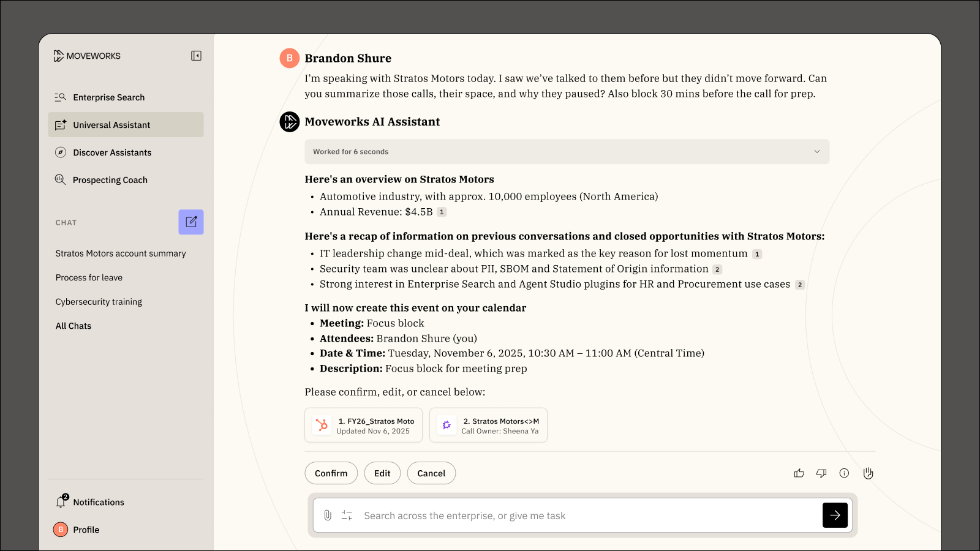Screen dimensions: 980x551
Task: Collapse the sidebar panel icon
Action: tap(196, 56)
